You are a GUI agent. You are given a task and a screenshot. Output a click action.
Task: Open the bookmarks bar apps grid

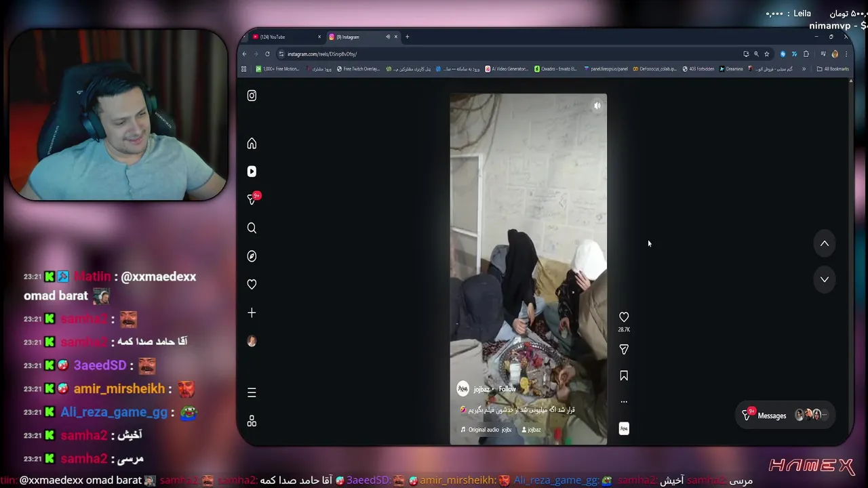(x=244, y=68)
